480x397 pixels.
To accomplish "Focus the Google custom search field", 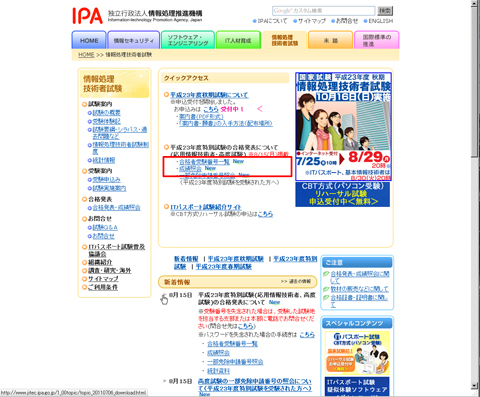I will click(324, 11).
